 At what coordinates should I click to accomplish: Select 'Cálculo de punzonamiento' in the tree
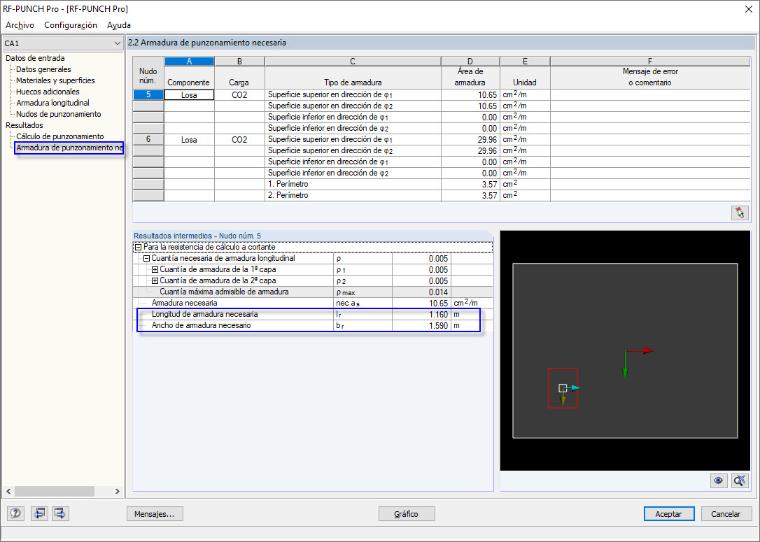tap(60, 136)
